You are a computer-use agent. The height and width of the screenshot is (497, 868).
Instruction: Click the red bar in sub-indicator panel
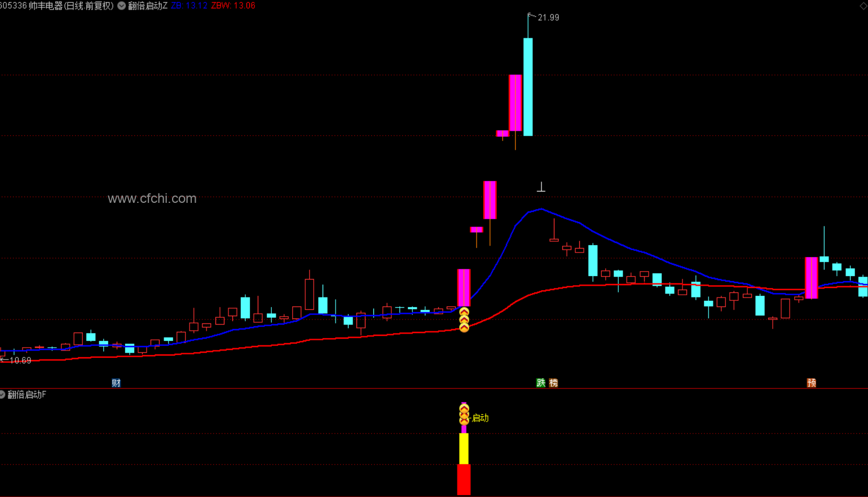(464, 480)
